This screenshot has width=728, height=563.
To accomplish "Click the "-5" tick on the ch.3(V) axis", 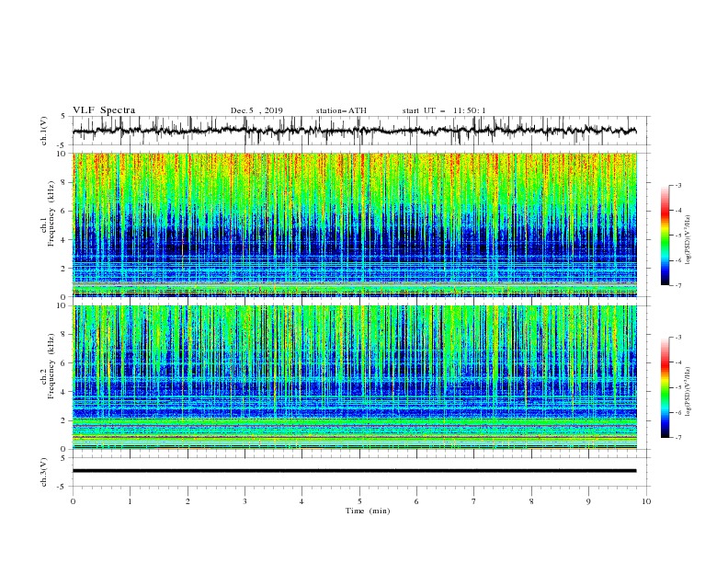I will coord(63,487).
